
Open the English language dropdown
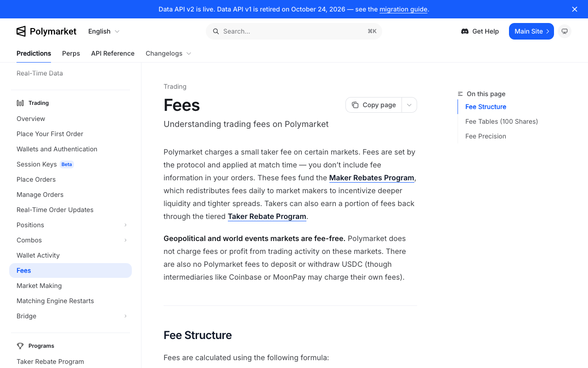click(104, 31)
